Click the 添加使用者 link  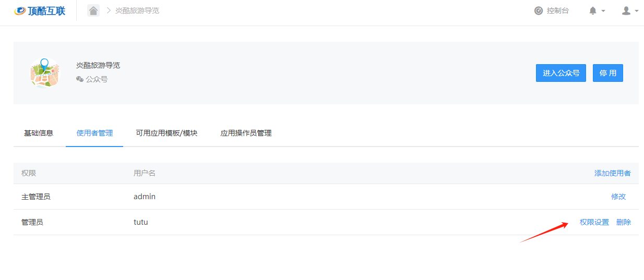[612, 173]
